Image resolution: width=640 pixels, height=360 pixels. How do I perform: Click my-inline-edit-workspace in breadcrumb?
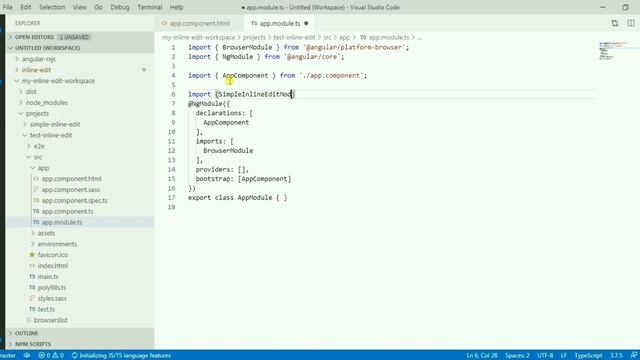[x=198, y=37]
